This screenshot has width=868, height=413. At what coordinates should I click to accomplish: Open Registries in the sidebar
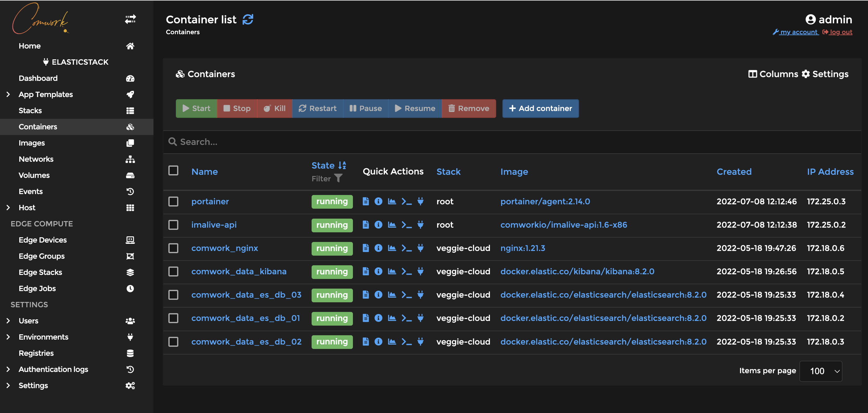[76, 353]
